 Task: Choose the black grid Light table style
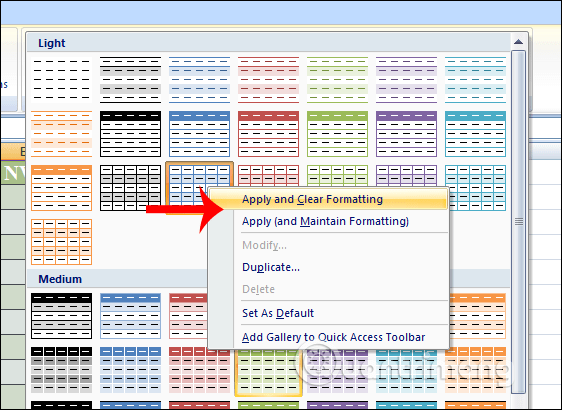(x=130, y=187)
